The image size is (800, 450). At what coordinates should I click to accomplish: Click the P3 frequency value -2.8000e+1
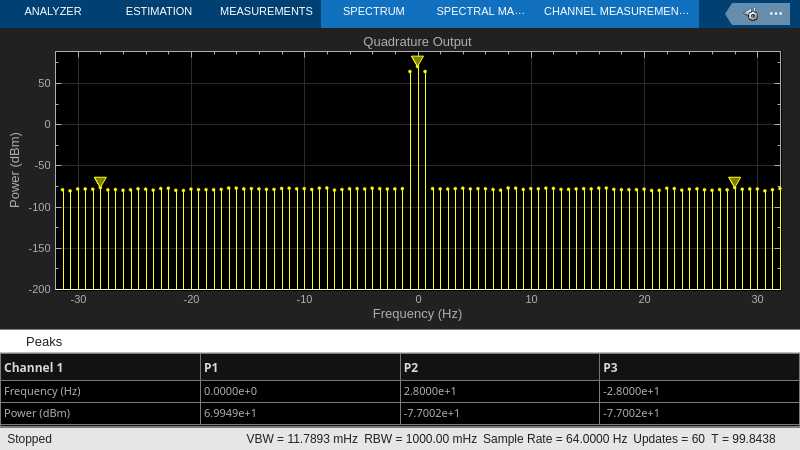click(x=631, y=391)
